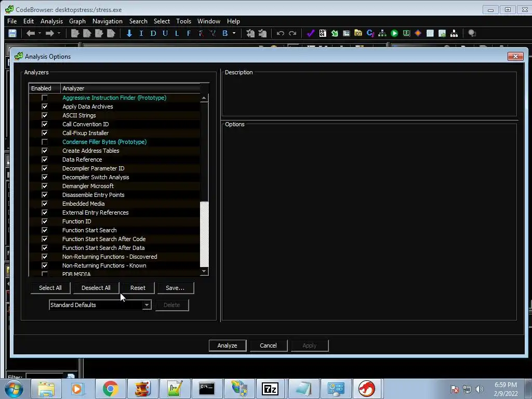Screen dimensions: 532x399
Task: Open the bookmark type dropdown arrow
Action: [234, 33]
